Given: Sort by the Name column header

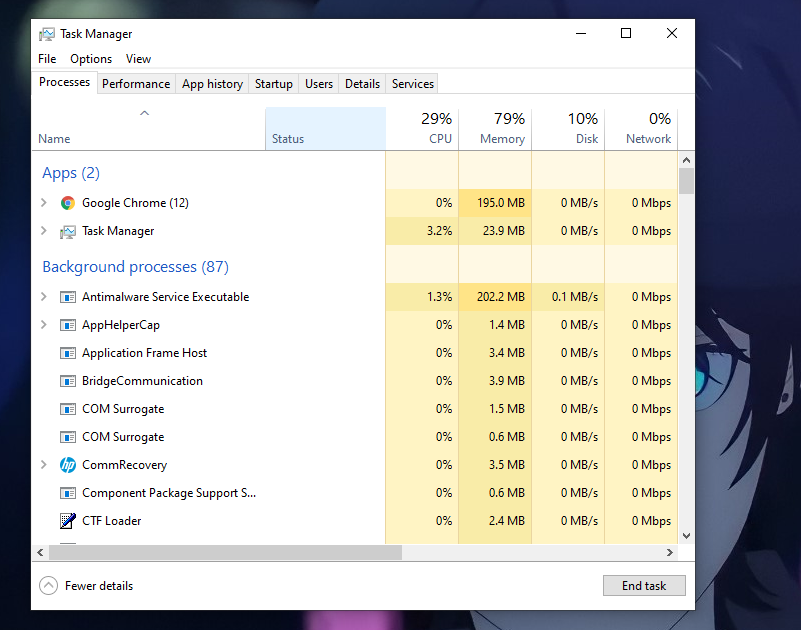Looking at the screenshot, I should pyautogui.click(x=148, y=129).
